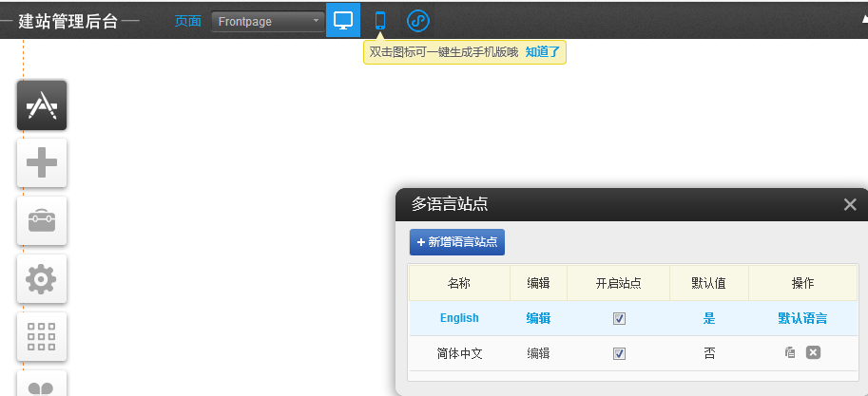Toggle the 简体中文 site enabled checkbox
This screenshot has height=396, width=868.
tap(619, 353)
